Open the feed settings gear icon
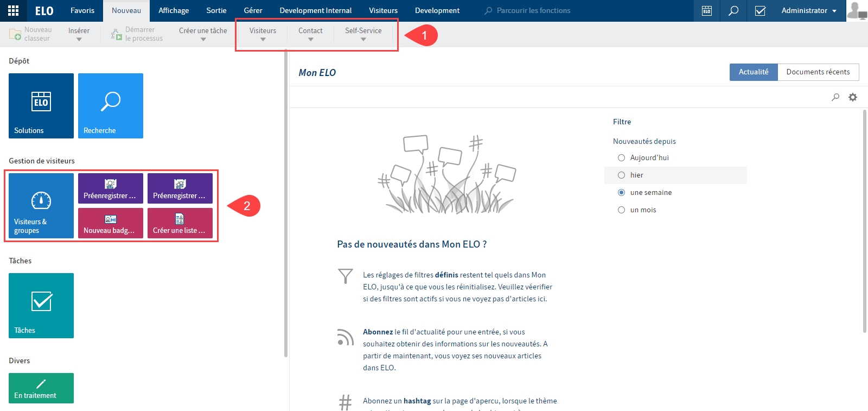This screenshot has width=868, height=411. click(853, 97)
